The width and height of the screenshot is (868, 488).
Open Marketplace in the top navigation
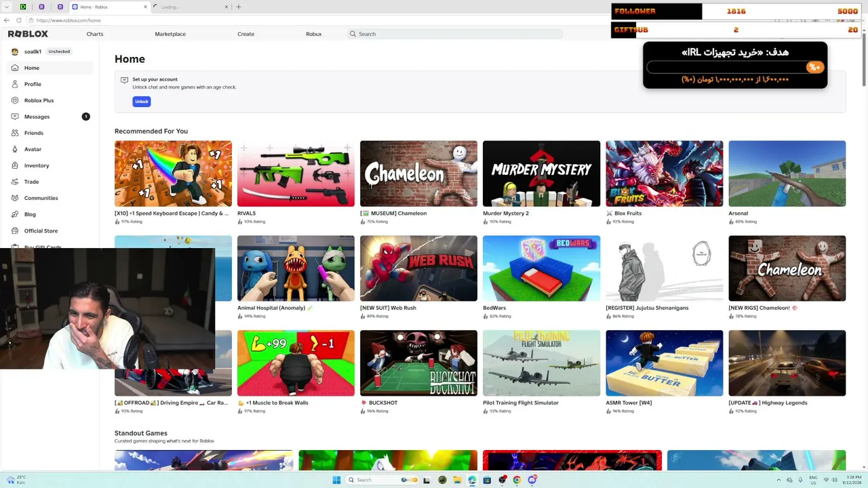tap(170, 34)
